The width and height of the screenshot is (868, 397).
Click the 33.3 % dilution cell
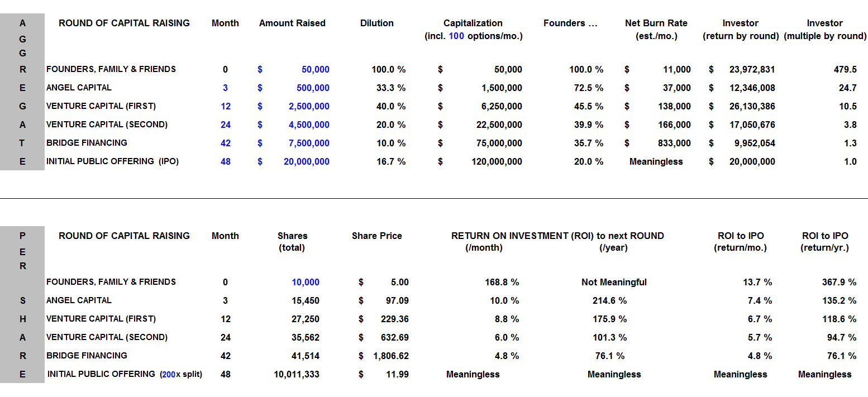[x=389, y=88]
